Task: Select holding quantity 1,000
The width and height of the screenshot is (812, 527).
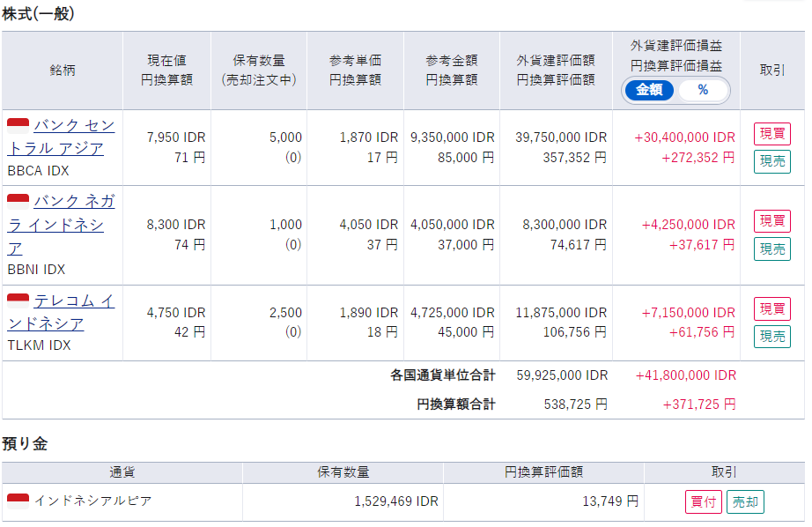Action: coord(285,225)
